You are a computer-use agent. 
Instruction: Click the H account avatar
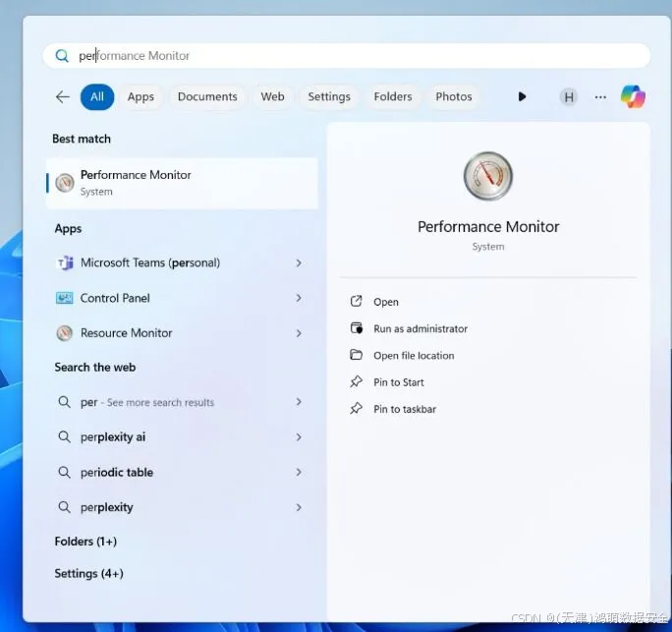click(569, 97)
